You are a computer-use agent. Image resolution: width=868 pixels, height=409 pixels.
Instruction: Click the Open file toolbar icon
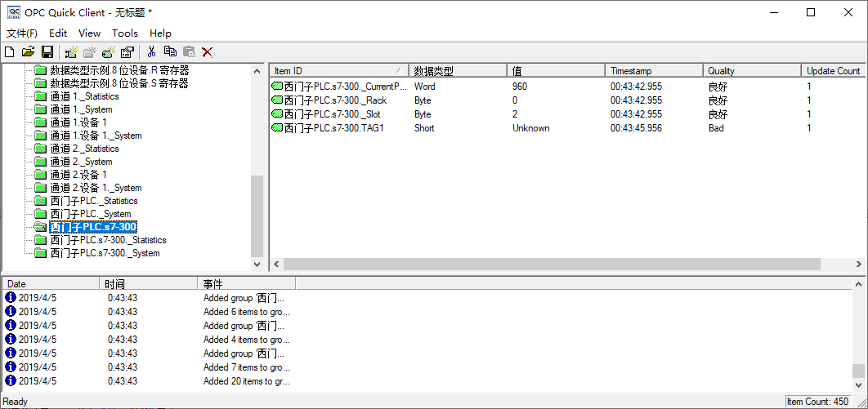click(x=29, y=52)
